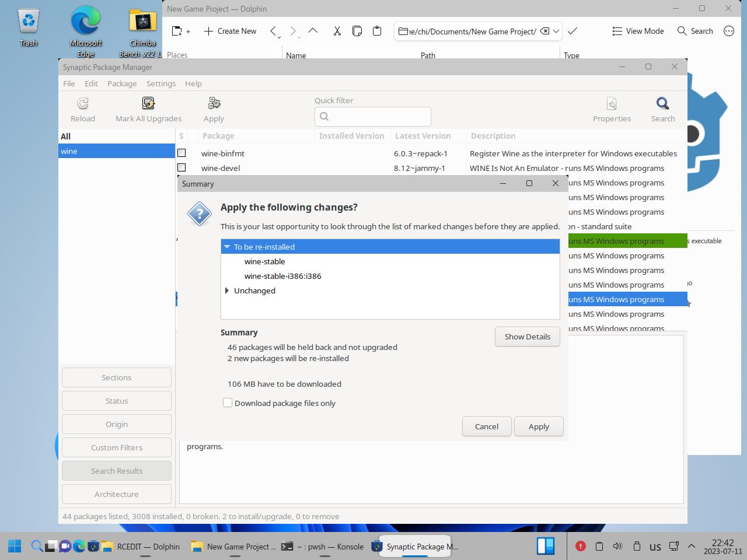
Task: Go back in Dolphin navigation
Action: (x=273, y=31)
